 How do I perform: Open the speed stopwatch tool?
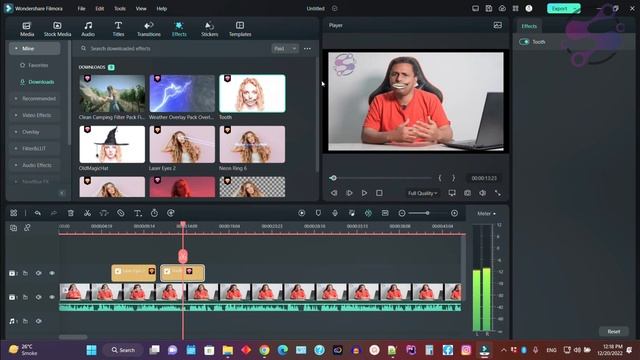tap(154, 213)
